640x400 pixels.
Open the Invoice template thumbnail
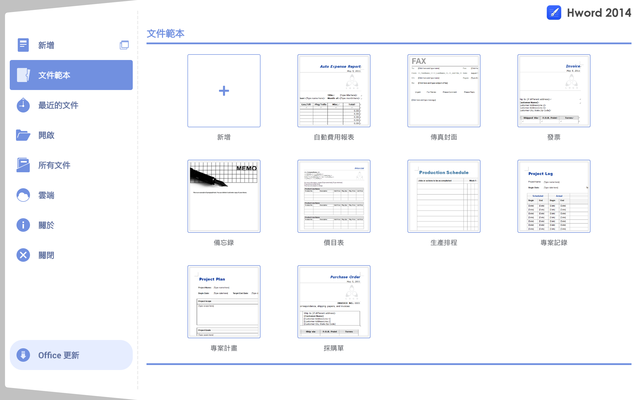(554, 91)
